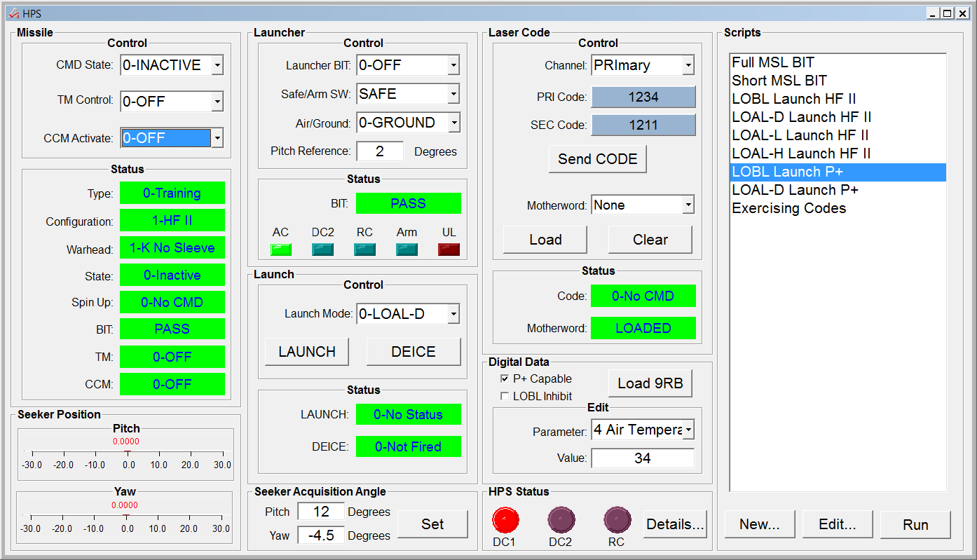Open the TM Control dropdown
This screenshot has width=977, height=560.
click(217, 102)
